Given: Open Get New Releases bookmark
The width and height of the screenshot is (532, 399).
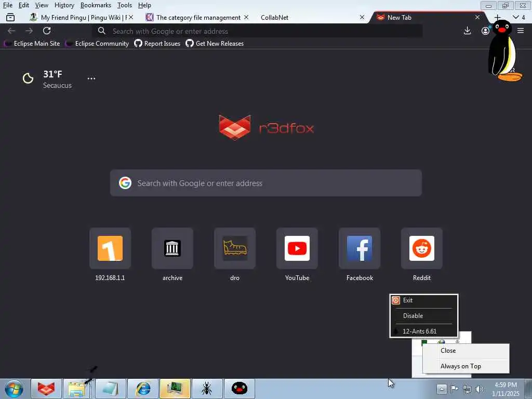Looking at the screenshot, I should click(x=215, y=44).
